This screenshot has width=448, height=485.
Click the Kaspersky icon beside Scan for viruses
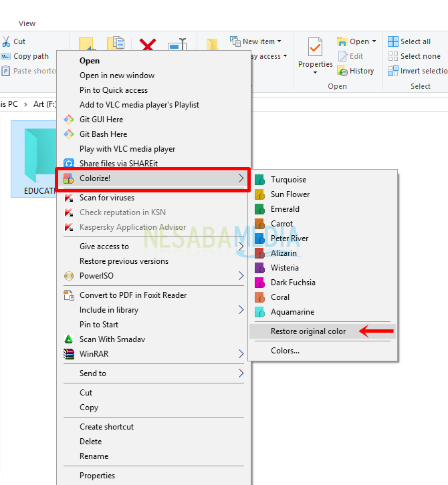click(69, 198)
